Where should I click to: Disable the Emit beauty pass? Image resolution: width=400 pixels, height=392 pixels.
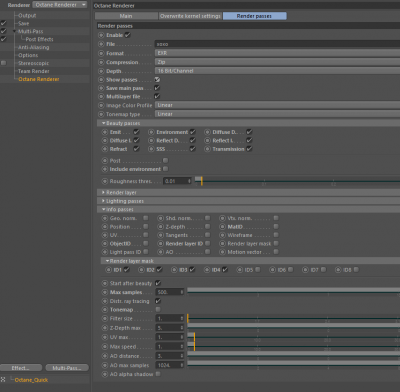136,132
